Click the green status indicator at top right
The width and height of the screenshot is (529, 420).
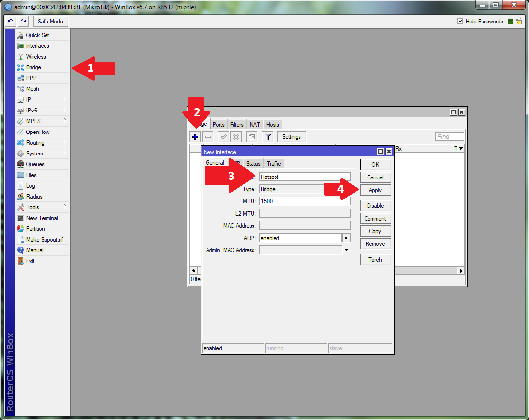(x=511, y=21)
